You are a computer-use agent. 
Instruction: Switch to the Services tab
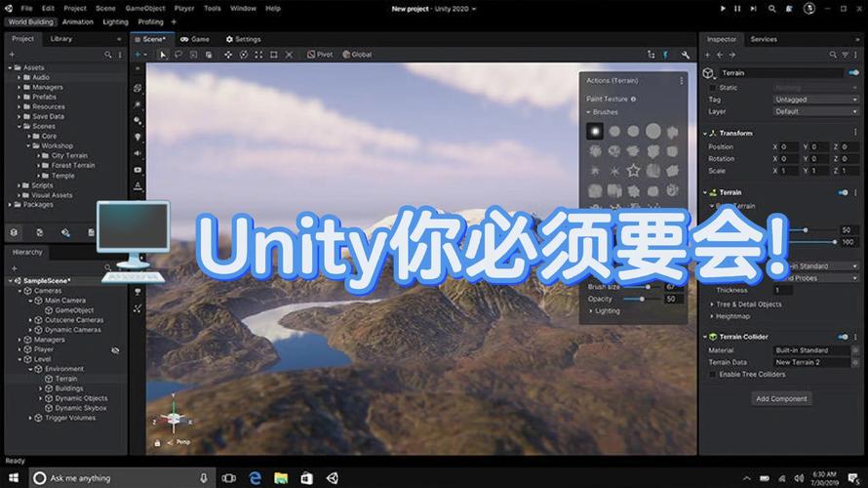pyautogui.click(x=764, y=39)
